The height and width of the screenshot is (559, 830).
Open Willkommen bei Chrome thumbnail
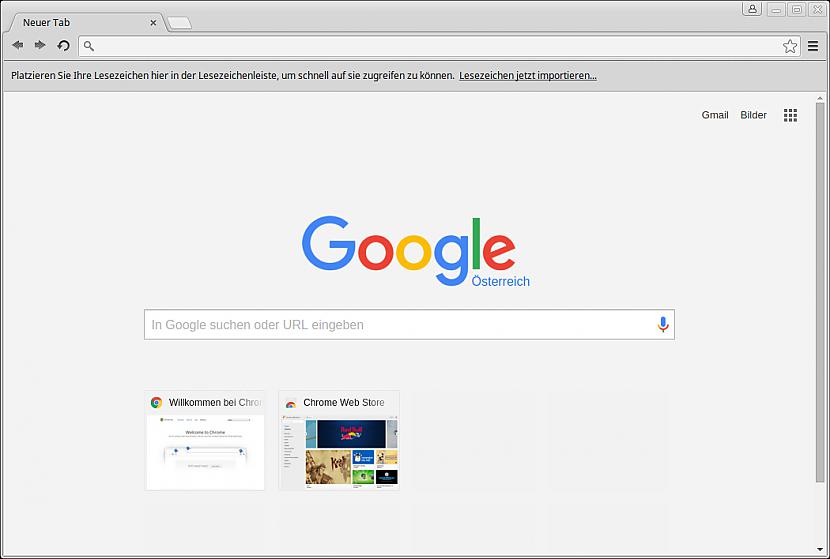point(205,440)
